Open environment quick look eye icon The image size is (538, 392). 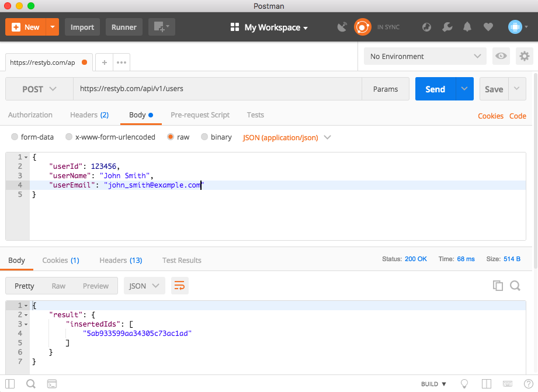(x=501, y=56)
